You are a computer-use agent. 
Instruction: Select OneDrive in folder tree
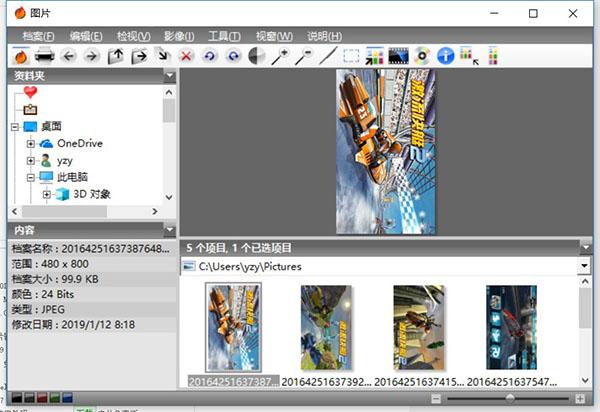80,143
